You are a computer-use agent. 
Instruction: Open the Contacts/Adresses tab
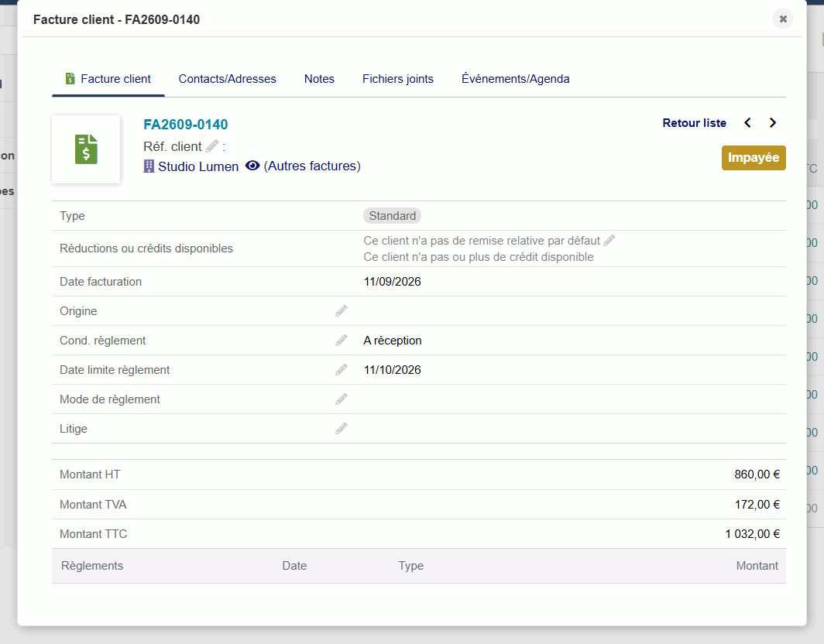click(x=228, y=79)
